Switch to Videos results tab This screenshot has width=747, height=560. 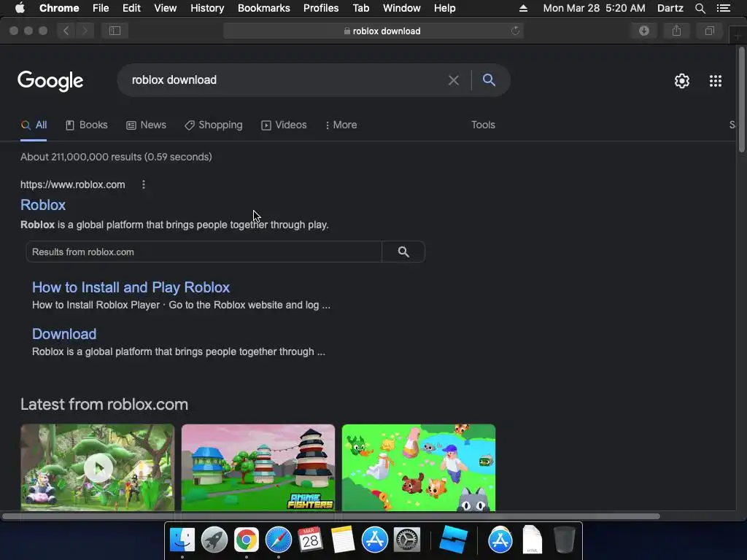tap(284, 125)
